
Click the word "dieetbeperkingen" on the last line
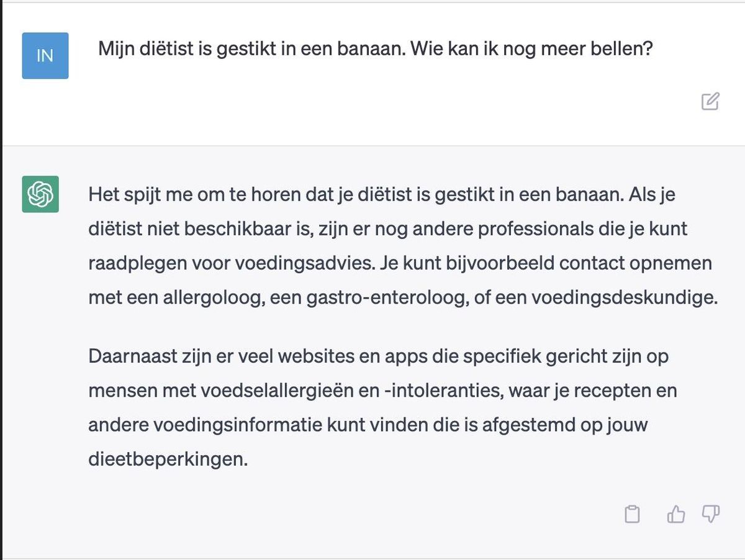tap(168, 459)
